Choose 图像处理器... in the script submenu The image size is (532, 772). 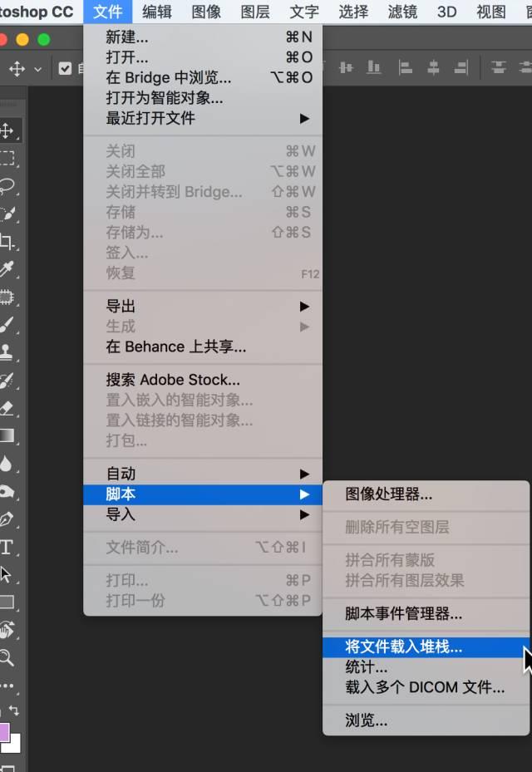coord(426,494)
